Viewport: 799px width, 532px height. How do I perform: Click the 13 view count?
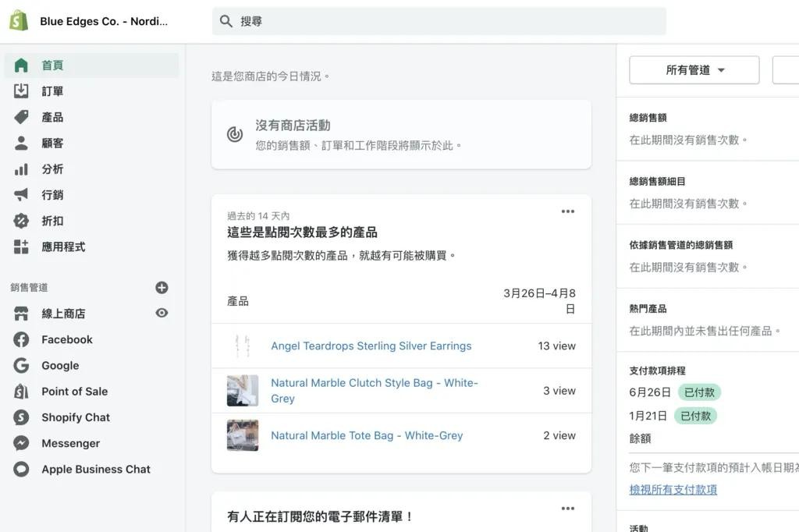pos(556,346)
